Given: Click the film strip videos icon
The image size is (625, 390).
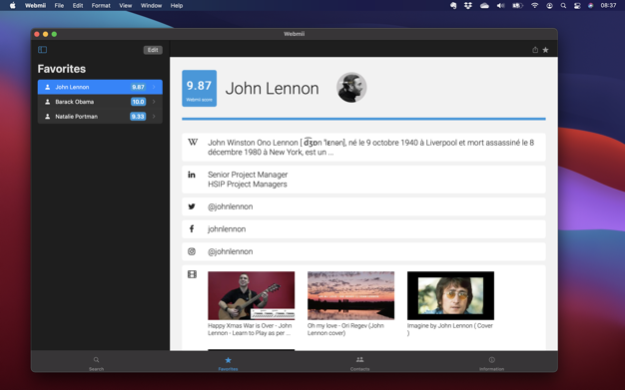Looking at the screenshot, I should [x=192, y=274].
